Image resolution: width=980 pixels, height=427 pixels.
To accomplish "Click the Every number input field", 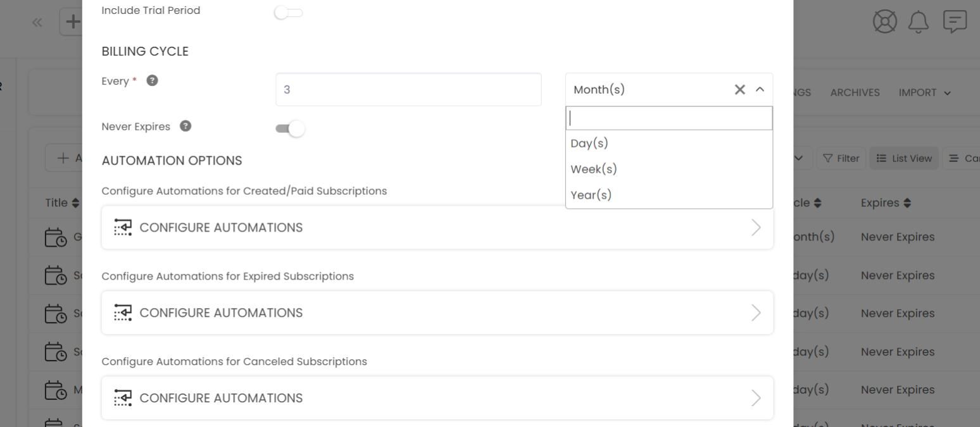I will (x=408, y=90).
